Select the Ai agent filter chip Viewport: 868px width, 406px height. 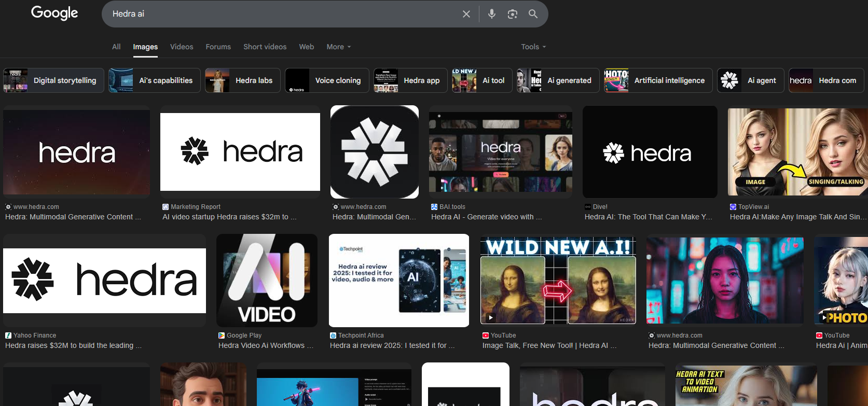point(751,80)
